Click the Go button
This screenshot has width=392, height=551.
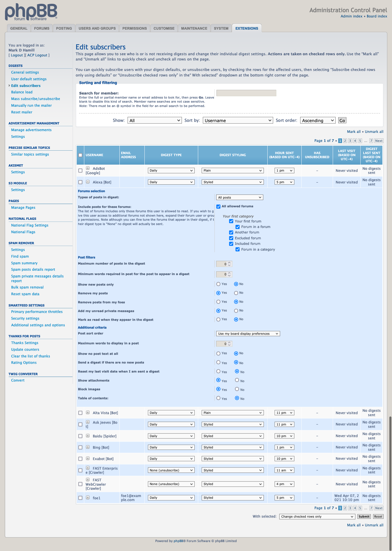click(x=342, y=120)
